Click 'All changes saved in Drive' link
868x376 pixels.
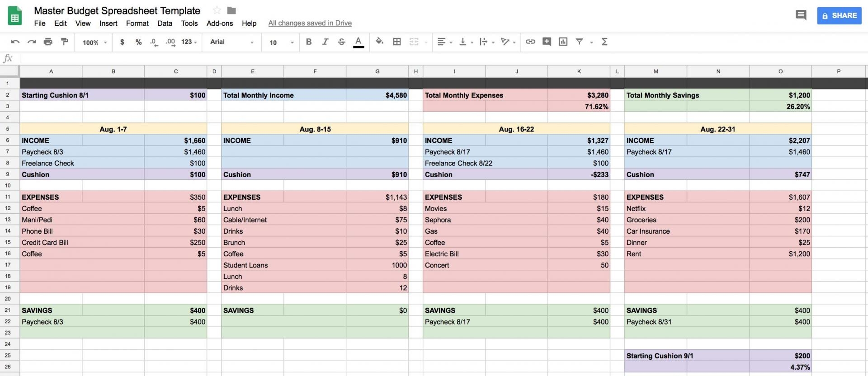point(310,23)
